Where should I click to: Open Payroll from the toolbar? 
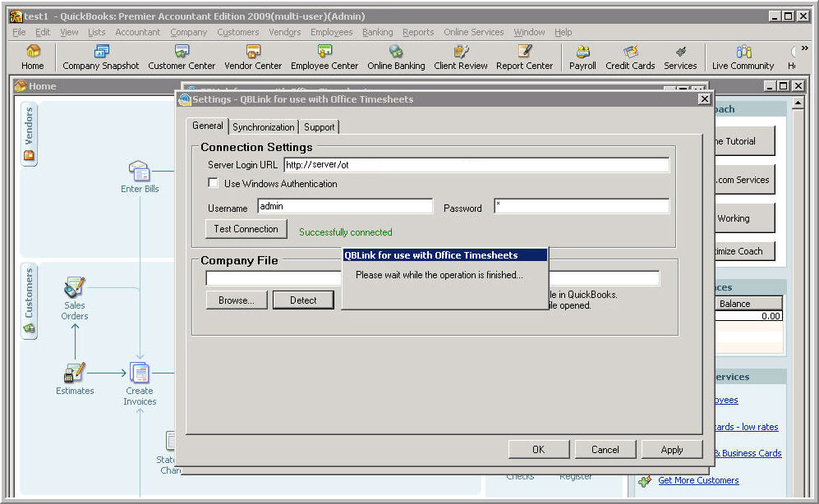click(x=582, y=57)
